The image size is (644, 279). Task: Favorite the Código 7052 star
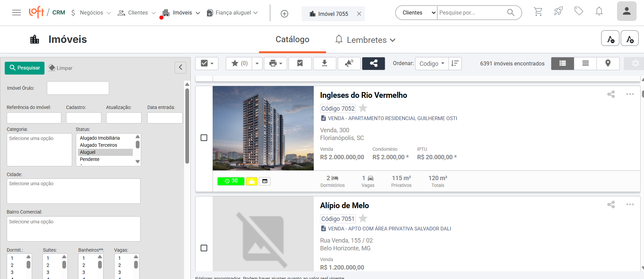click(x=363, y=108)
